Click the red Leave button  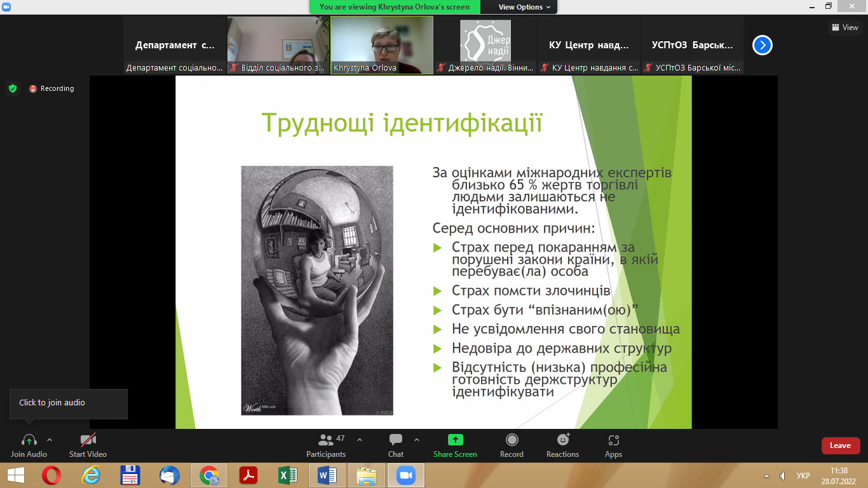pos(840,445)
